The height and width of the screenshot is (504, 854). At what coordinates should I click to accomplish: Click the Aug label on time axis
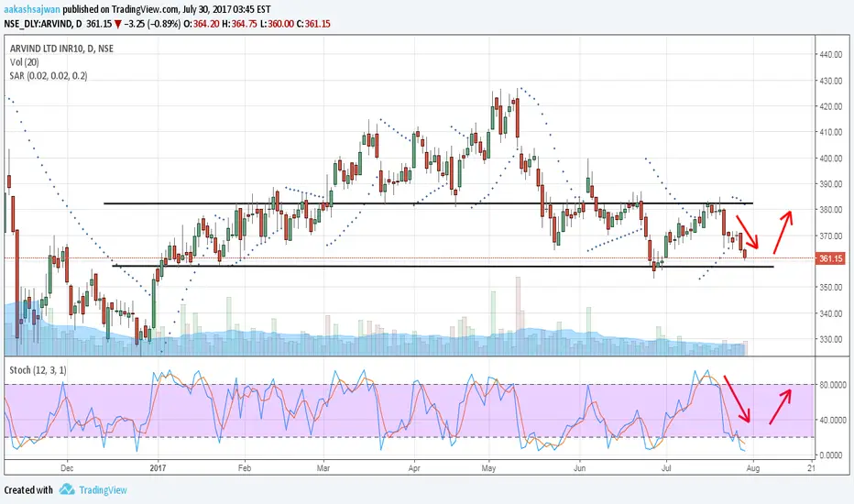click(752, 467)
